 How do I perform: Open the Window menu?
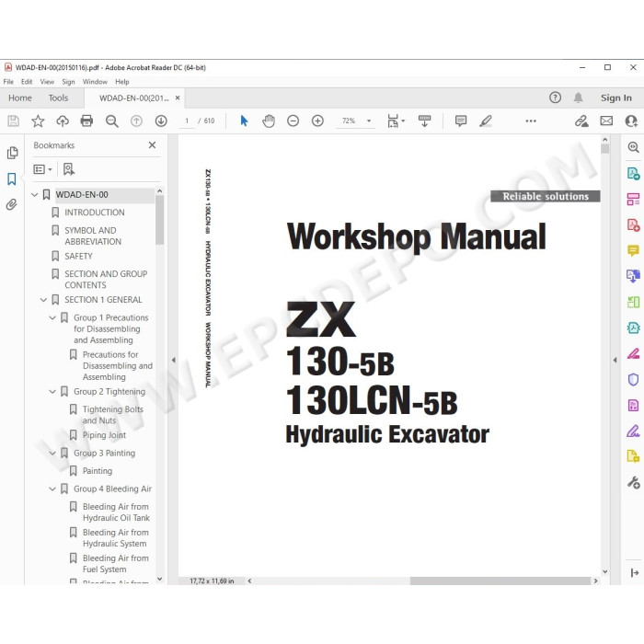[95, 82]
